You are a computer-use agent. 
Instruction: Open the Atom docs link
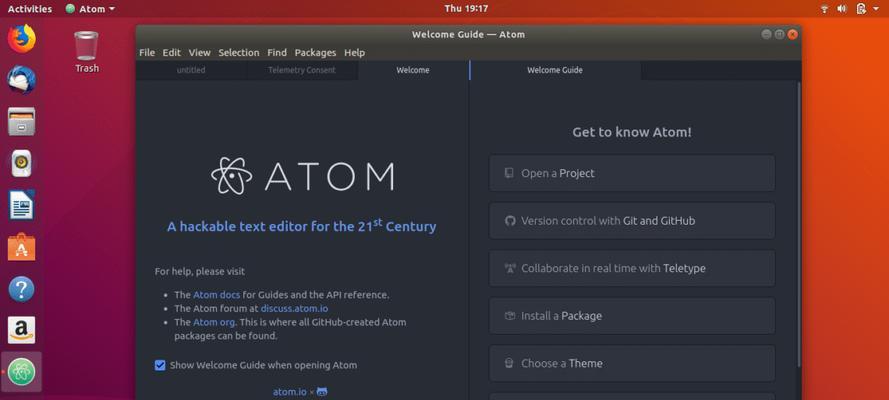217,295
